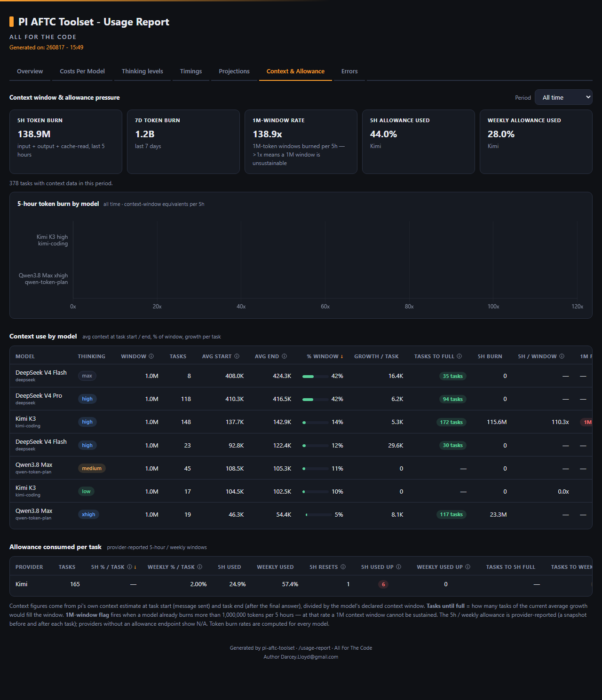Image resolution: width=602 pixels, height=700 pixels.
Task: Click the WEEKLY ALLOWANCE USED card
Action: (536, 142)
